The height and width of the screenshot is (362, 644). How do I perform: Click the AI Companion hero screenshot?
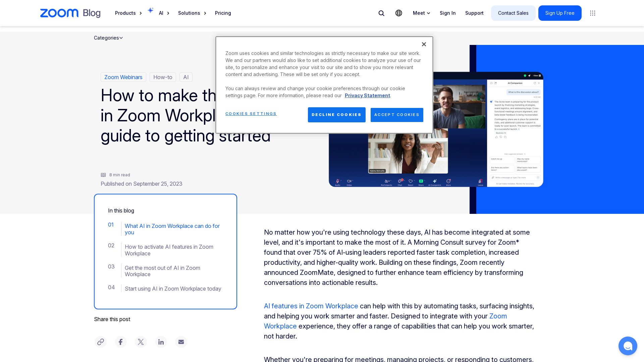[436, 129]
